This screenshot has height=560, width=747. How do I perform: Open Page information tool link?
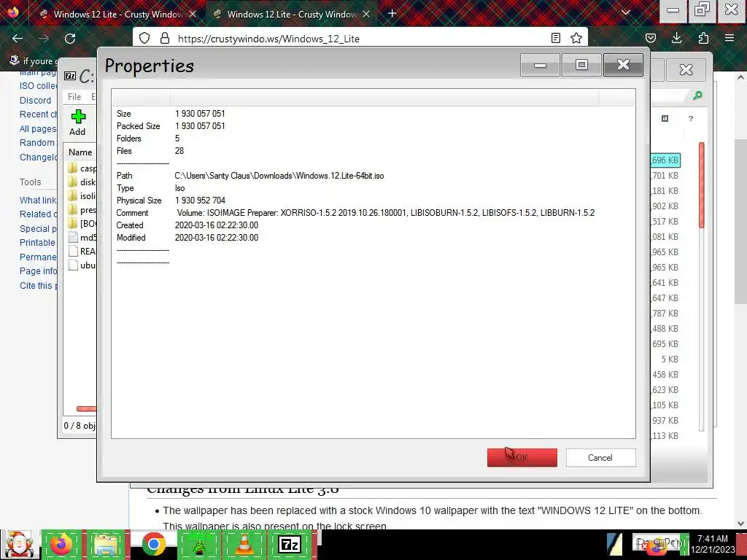[x=38, y=271]
